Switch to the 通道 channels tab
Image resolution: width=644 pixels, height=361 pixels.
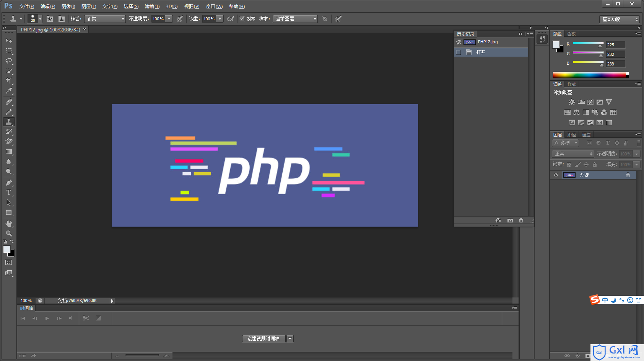tap(586, 135)
